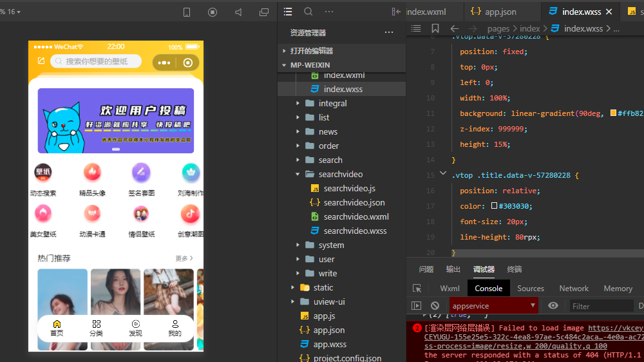Detach the simulator into separate window
This screenshot has width=644, height=362.
[264, 12]
